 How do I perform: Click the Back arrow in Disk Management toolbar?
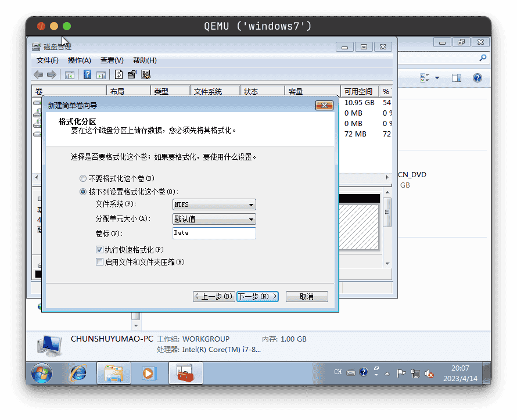(x=38, y=75)
